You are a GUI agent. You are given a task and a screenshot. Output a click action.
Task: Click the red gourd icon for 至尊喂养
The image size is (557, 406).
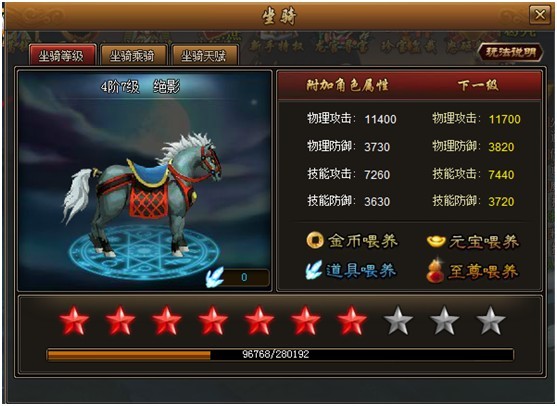pyautogui.click(x=435, y=271)
